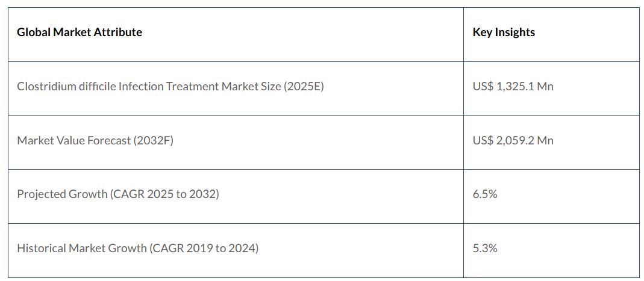Click the 'Key Insights' column header

(x=504, y=32)
